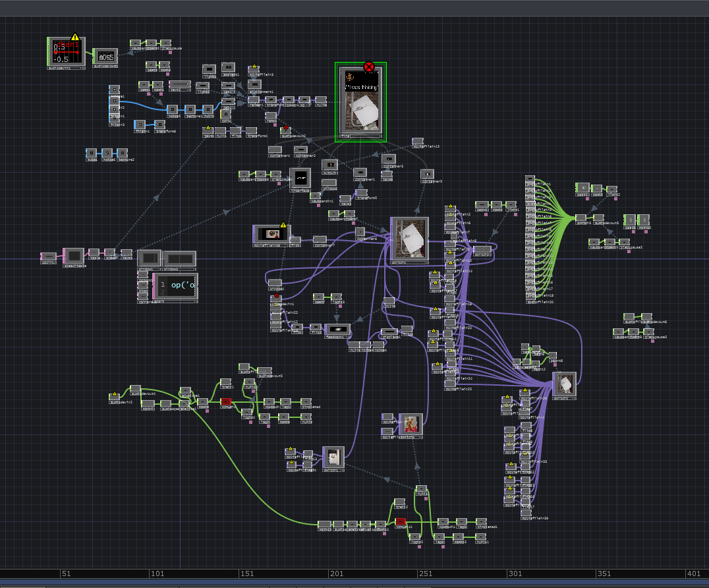709x588 pixels.
Task: Click the warning icon on the moviefilein node with dark preview
Action: 283,225
